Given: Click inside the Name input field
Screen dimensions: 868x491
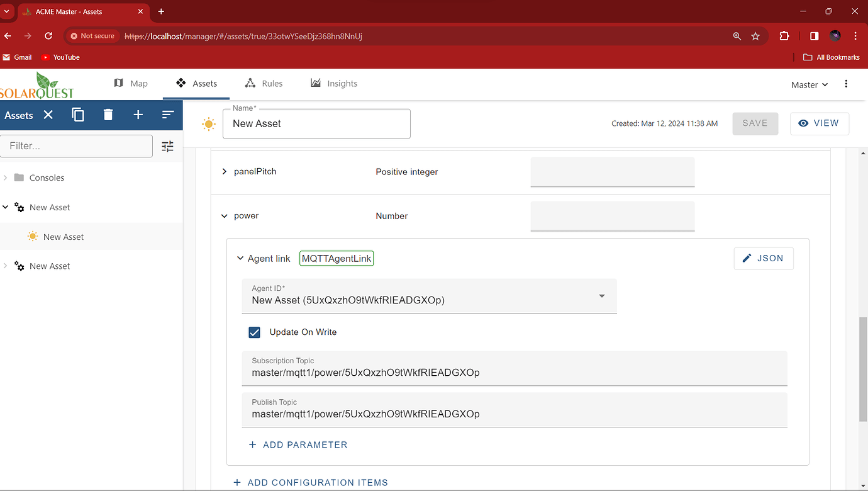Looking at the screenshot, I should (x=316, y=123).
